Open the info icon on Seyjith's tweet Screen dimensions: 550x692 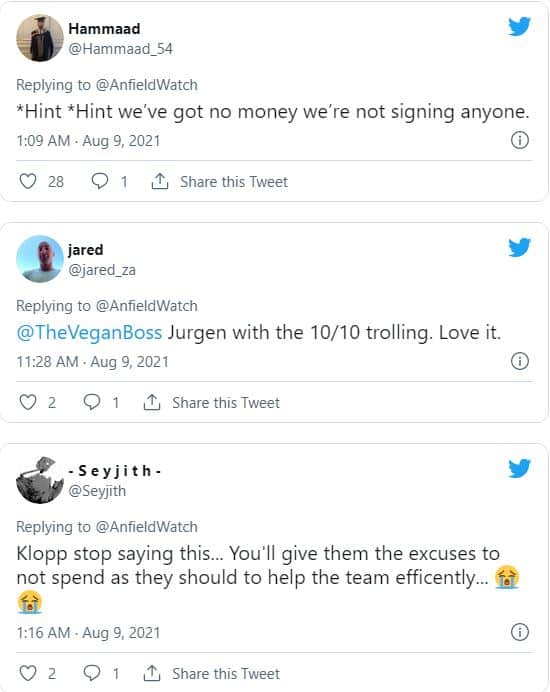pos(520,632)
